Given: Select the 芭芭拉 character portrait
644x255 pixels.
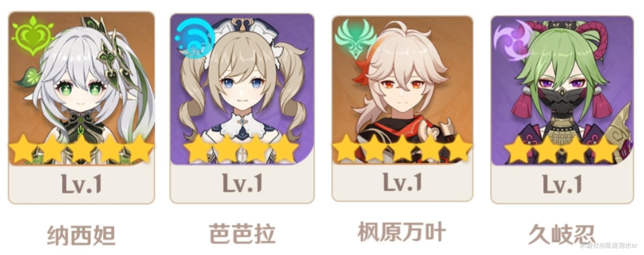Looking at the screenshot, I should pyautogui.click(x=242, y=89).
